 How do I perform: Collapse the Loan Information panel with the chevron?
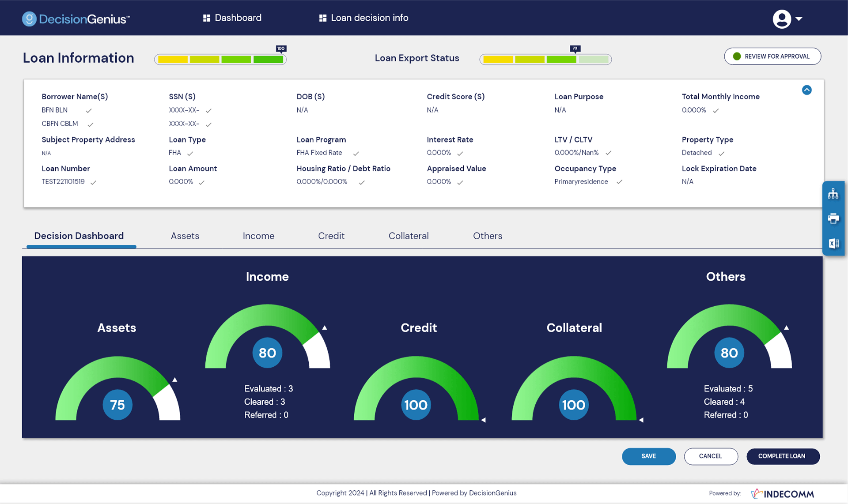pos(807,90)
